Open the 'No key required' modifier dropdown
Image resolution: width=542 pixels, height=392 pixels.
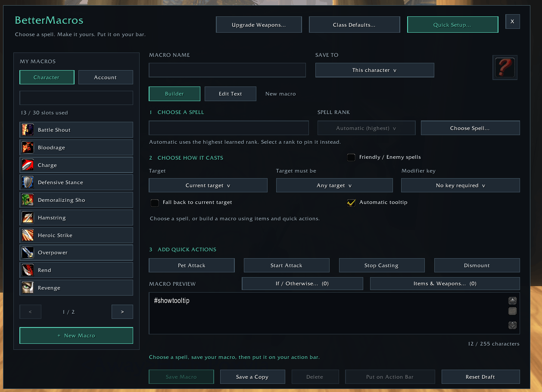[461, 185]
